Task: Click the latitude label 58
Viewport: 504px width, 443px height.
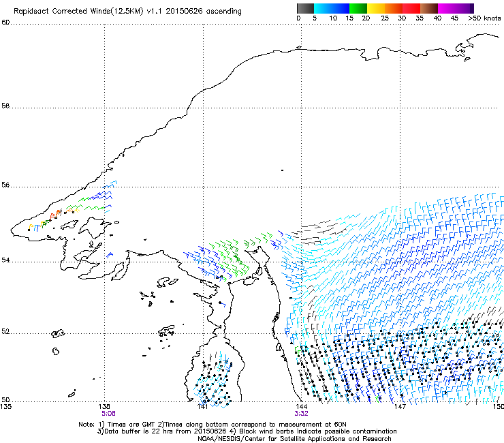Action: tap(5, 106)
